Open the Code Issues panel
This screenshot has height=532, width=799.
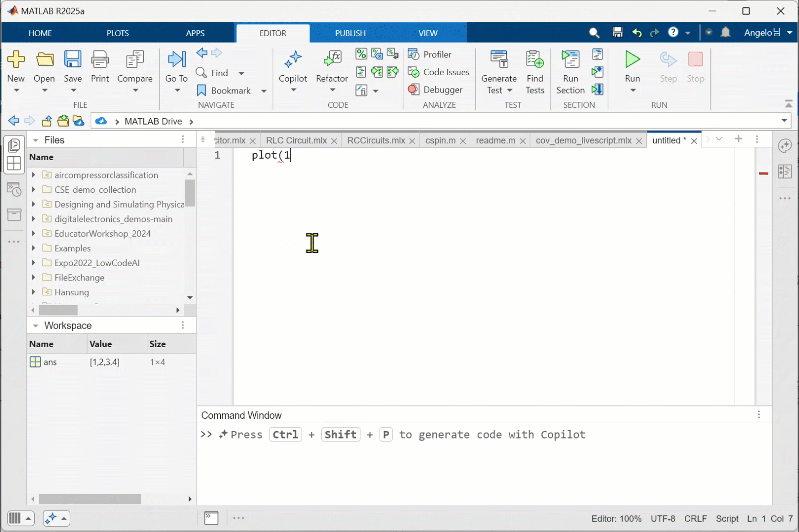click(439, 72)
